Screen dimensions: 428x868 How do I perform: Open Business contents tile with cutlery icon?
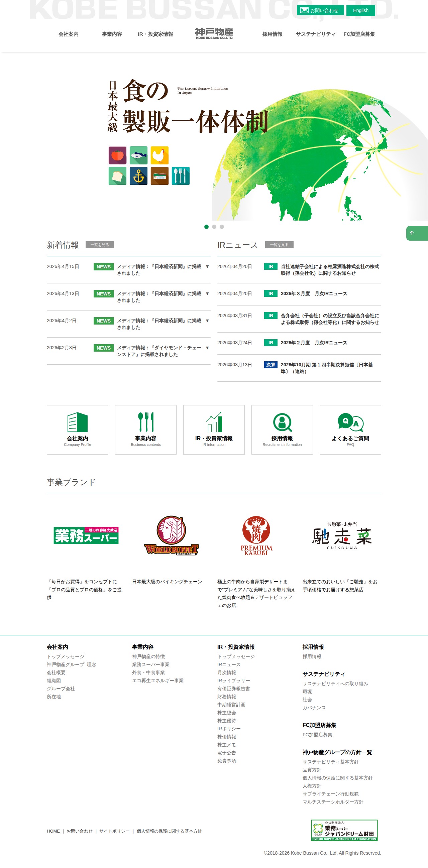[145, 429]
